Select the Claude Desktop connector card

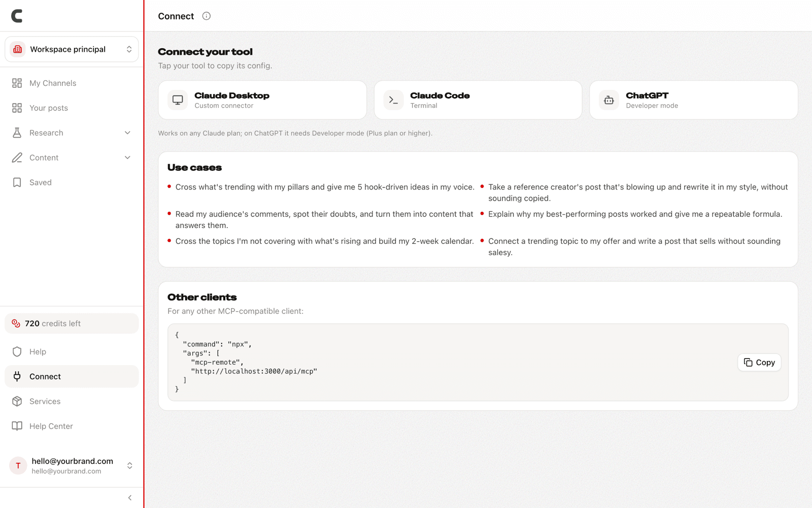click(262, 100)
